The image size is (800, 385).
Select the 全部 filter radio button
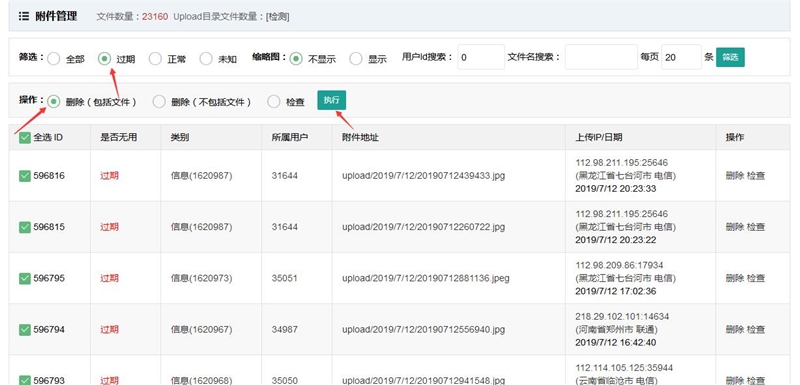54,59
